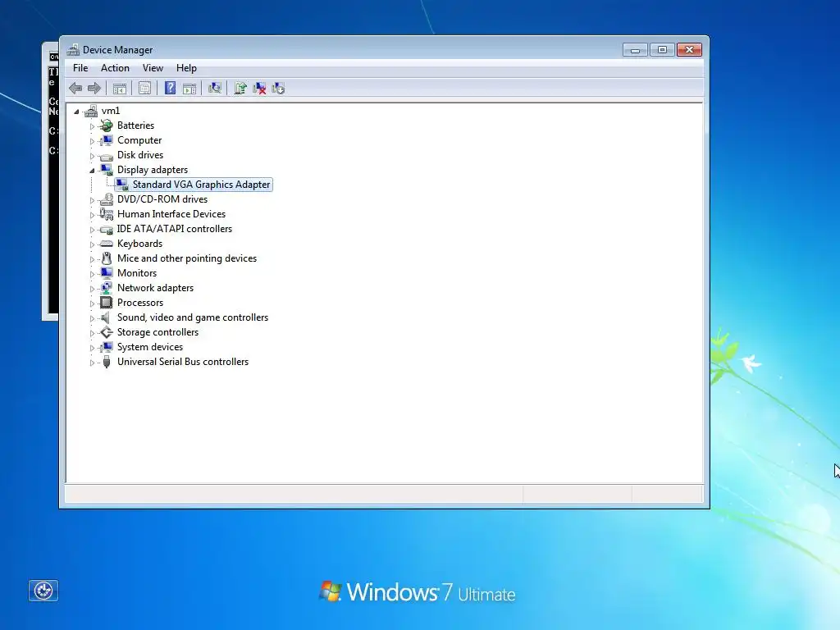
Task: Click the mouse icon beside Mice category
Action: (x=107, y=258)
